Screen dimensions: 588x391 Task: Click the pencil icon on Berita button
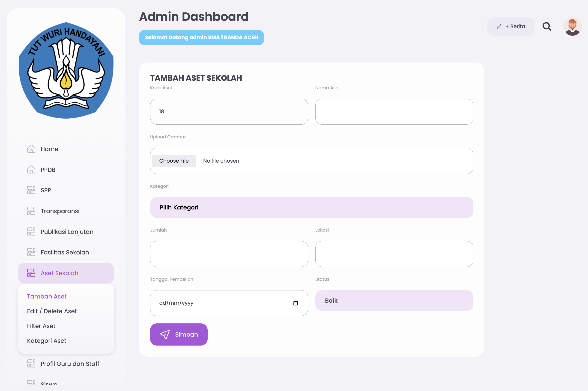coord(499,26)
